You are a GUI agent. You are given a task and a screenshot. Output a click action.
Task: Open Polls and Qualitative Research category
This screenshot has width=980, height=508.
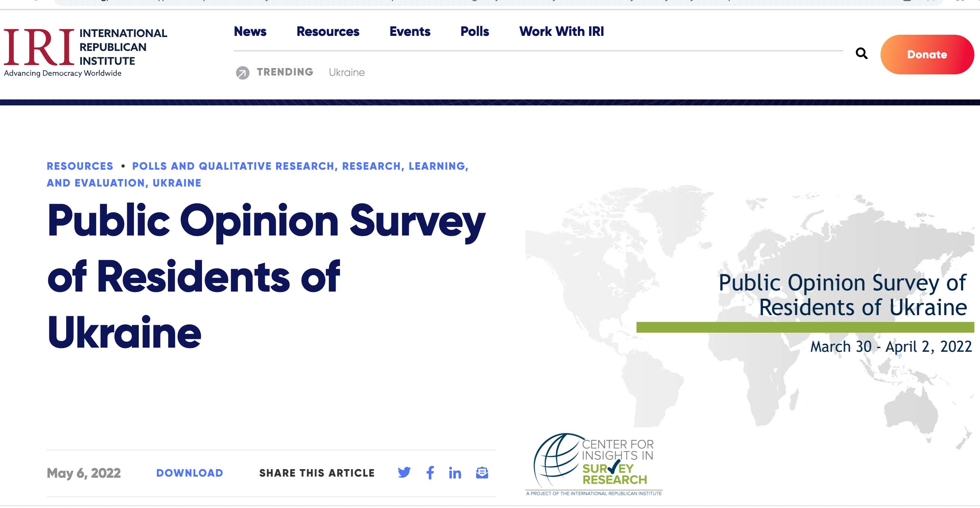coord(233,166)
